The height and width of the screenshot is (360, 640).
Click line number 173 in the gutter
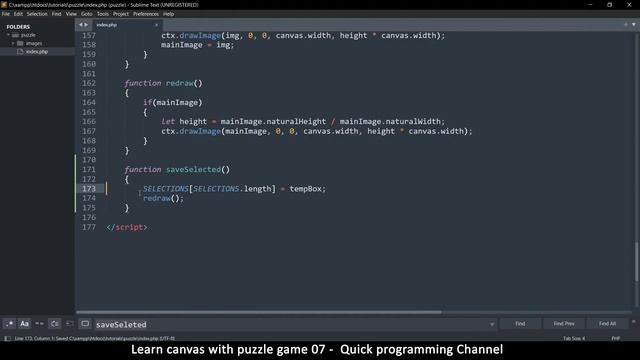click(x=89, y=189)
